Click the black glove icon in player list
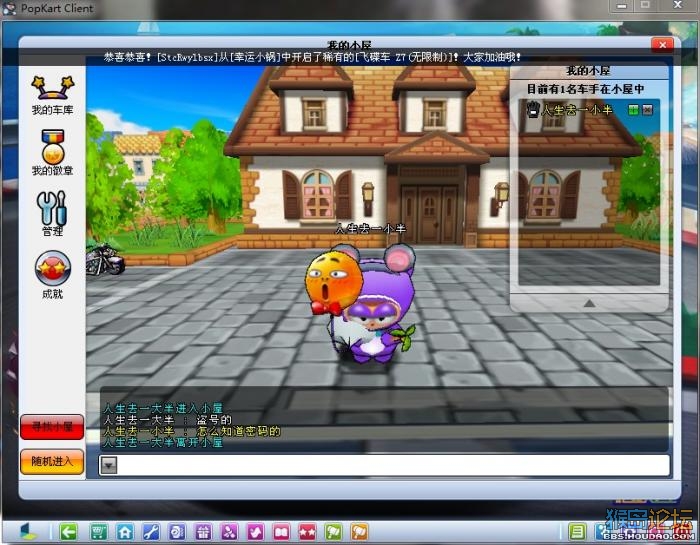 coord(532,109)
